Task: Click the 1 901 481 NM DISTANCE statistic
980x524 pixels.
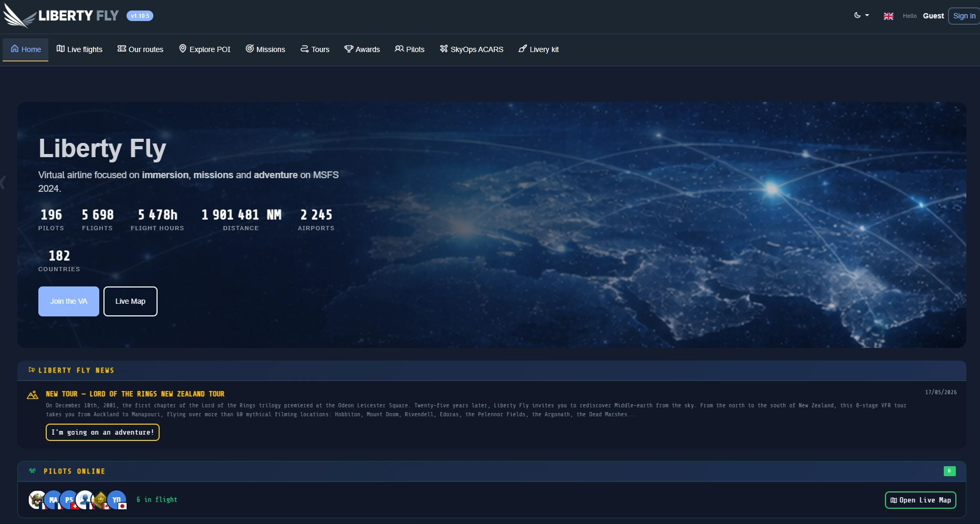Action: pos(241,220)
